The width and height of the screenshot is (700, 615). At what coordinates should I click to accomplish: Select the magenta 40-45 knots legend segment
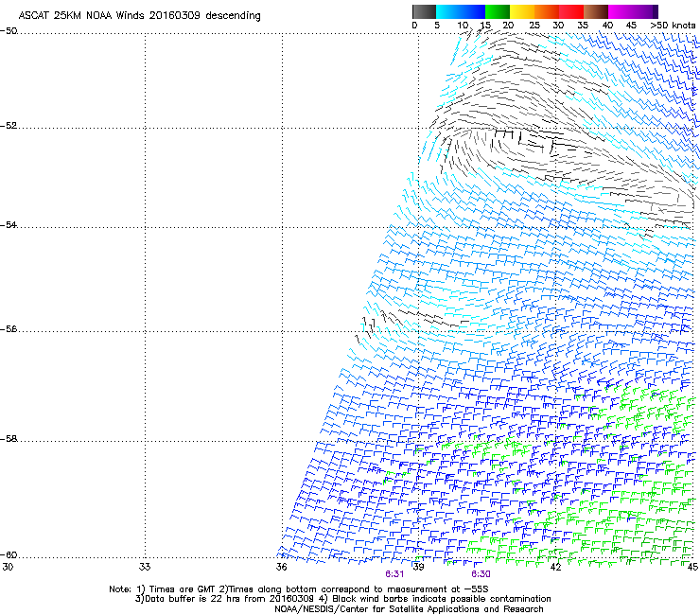pyautogui.click(x=621, y=11)
